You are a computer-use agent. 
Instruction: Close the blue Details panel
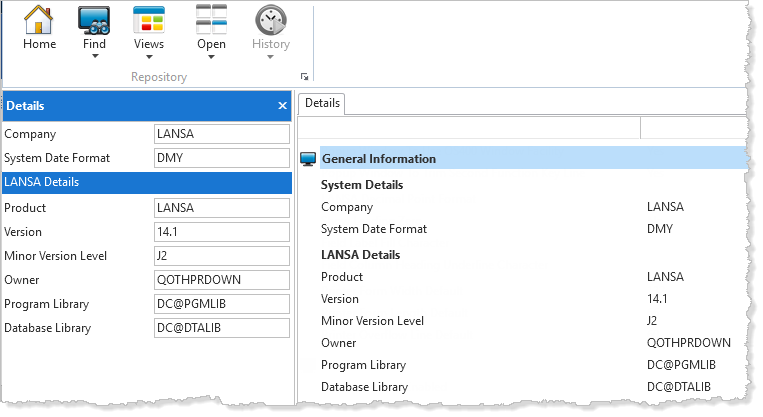[x=282, y=106]
